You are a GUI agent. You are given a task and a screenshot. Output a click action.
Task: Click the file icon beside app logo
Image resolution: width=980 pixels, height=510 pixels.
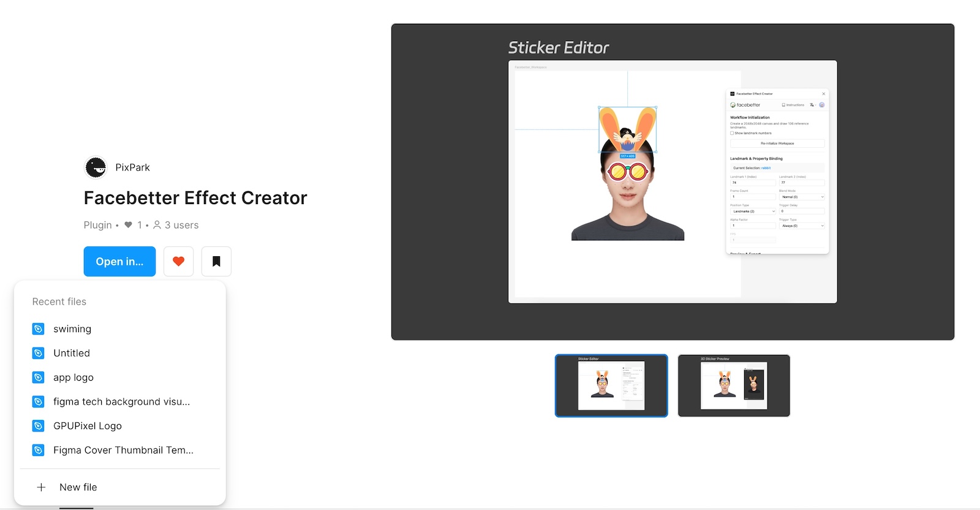pyautogui.click(x=38, y=378)
